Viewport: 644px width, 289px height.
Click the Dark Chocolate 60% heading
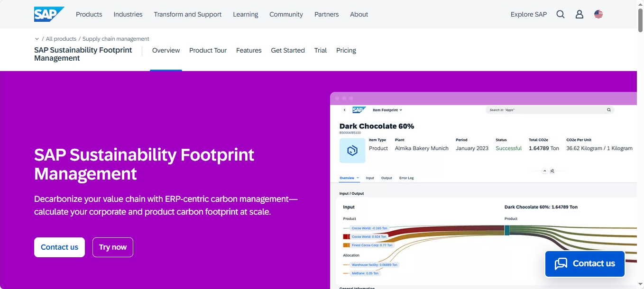[x=377, y=126]
